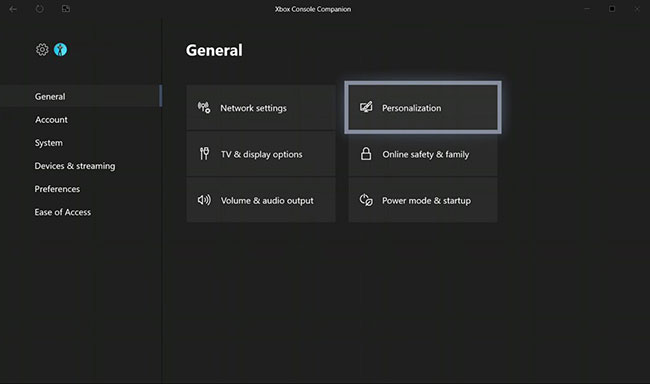This screenshot has height=384, width=650.
Task: Click the General page heading
Action: [x=214, y=51]
